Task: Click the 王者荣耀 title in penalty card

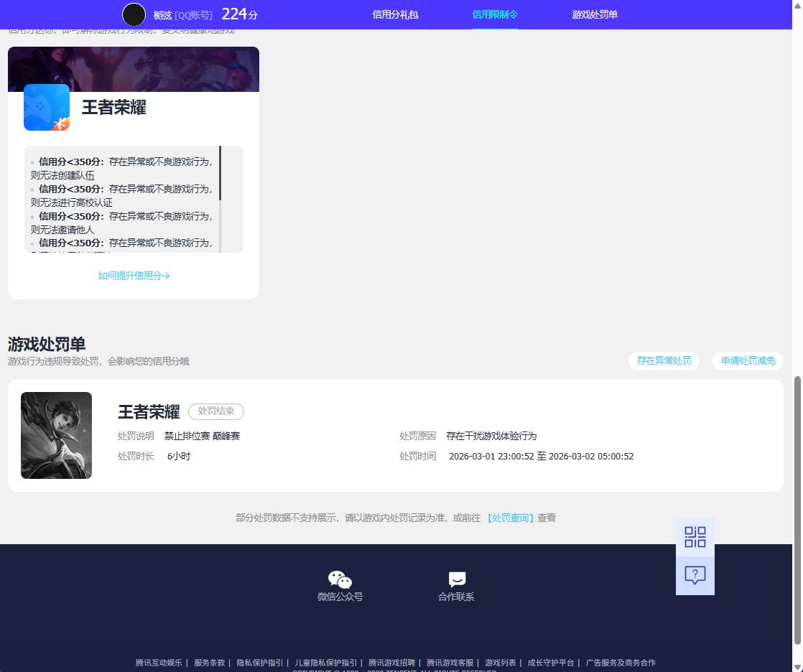Action: (x=149, y=412)
